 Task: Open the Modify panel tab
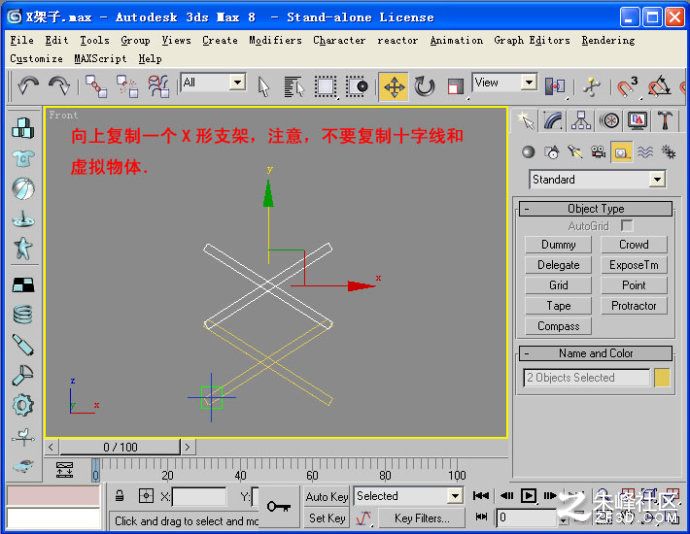tap(553, 120)
